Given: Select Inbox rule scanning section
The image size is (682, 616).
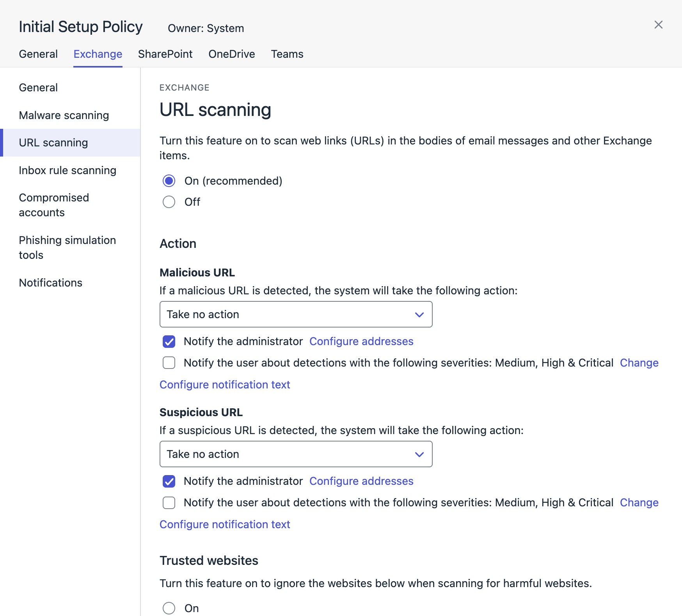Looking at the screenshot, I should tap(67, 170).
